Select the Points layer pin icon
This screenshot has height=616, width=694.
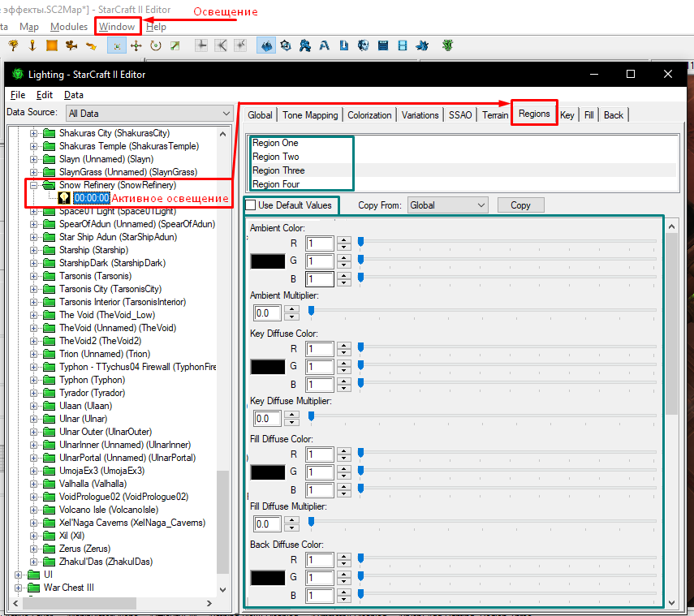point(32,45)
